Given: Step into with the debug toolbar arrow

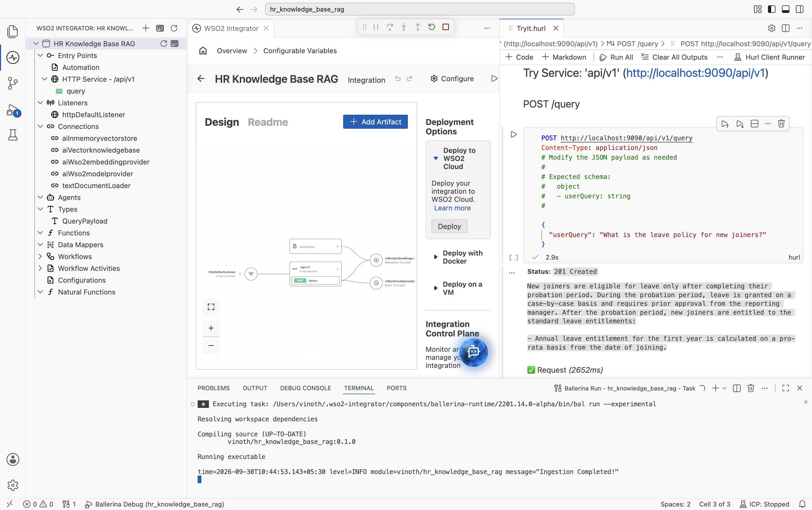Looking at the screenshot, I should [404, 27].
